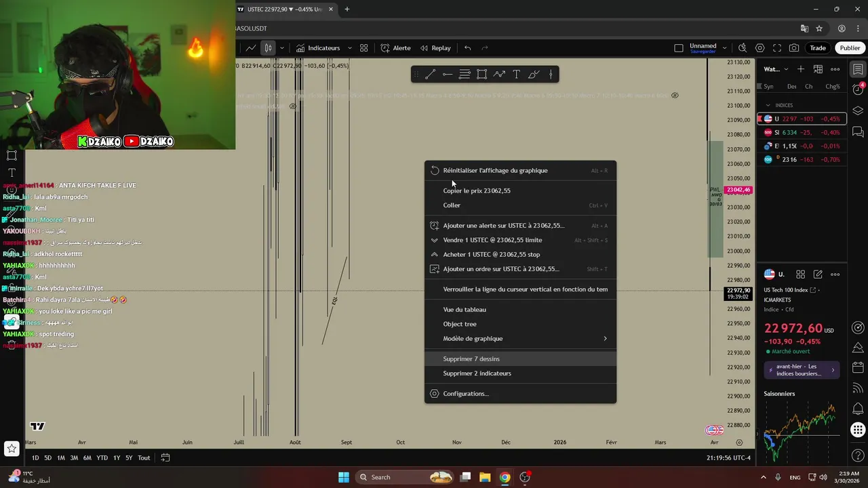Take a chart snapshot with camera icon
The image size is (868, 488).
794,48
